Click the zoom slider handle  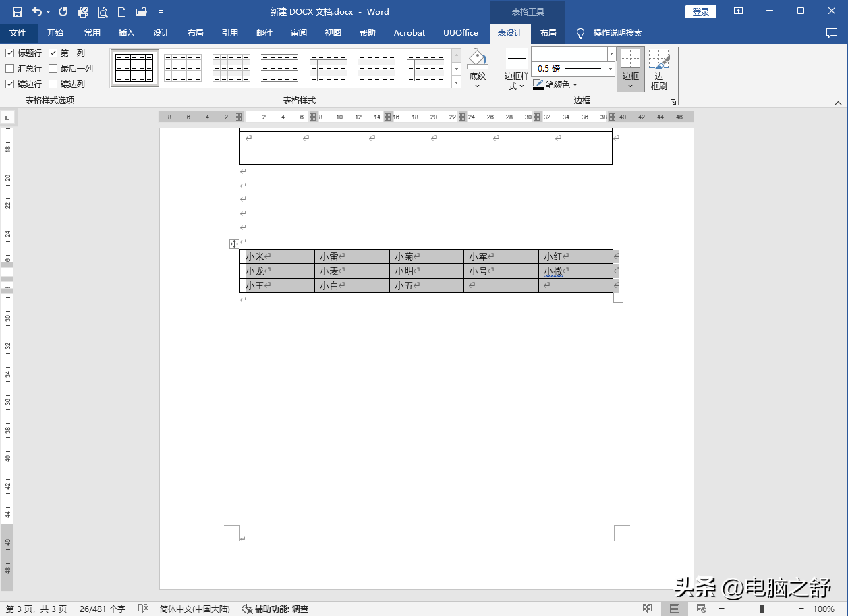pos(762,609)
